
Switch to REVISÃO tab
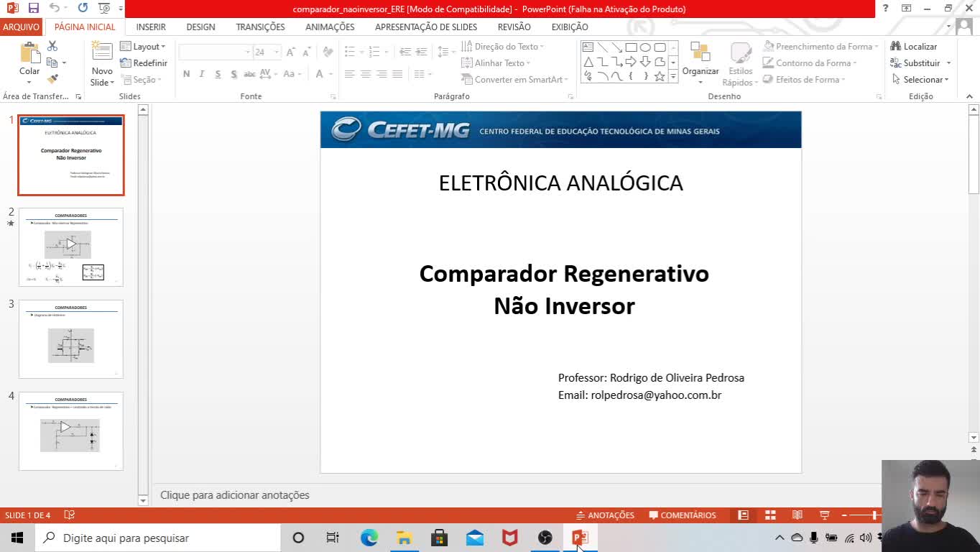(x=514, y=27)
